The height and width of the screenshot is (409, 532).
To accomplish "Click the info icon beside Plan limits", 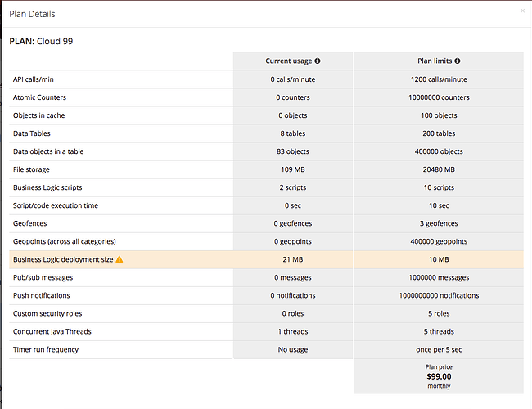I will [x=457, y=61].
